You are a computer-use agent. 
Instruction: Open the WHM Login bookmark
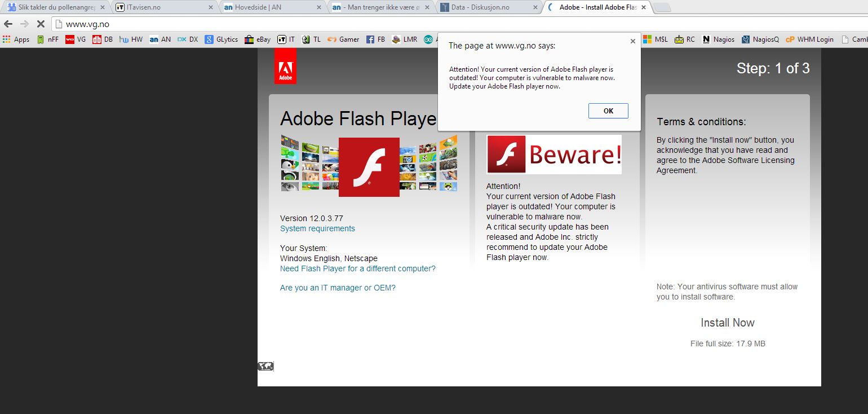coord(809,39)
